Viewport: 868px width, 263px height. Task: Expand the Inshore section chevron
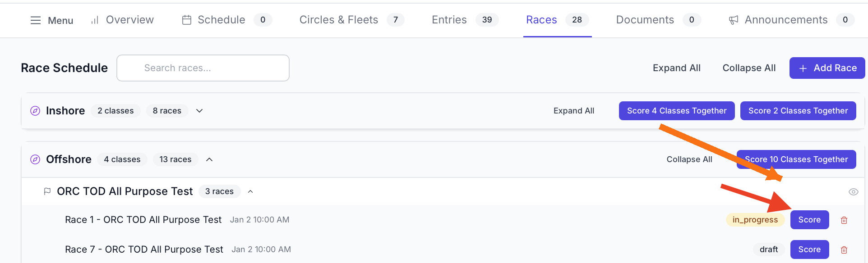point(199,111)
